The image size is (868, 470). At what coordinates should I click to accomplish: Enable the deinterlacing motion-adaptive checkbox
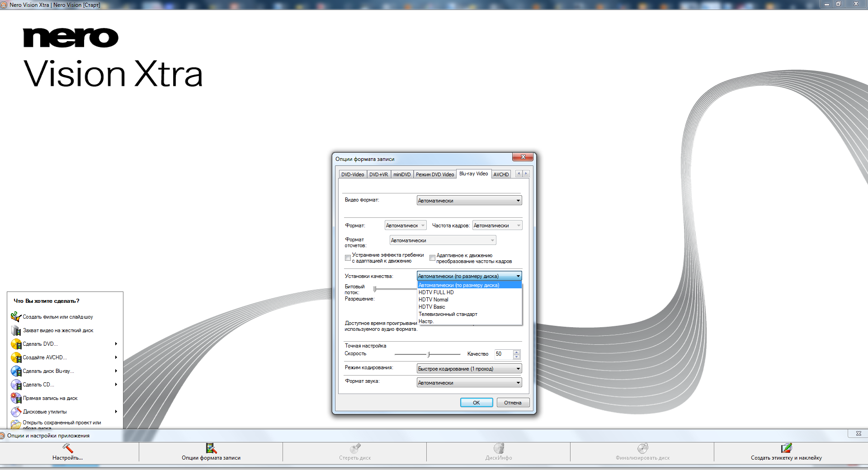coord(348,258)
